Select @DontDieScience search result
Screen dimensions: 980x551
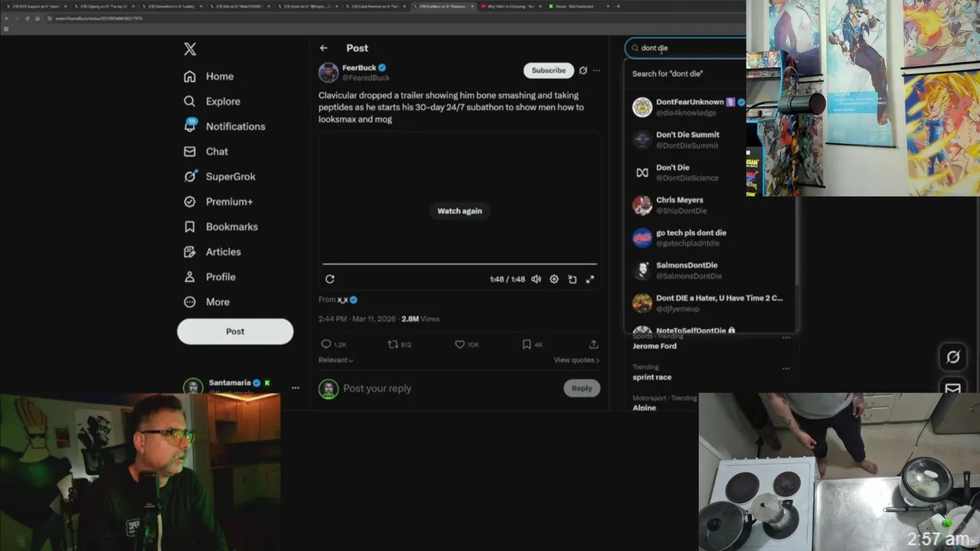coord(710,173)
